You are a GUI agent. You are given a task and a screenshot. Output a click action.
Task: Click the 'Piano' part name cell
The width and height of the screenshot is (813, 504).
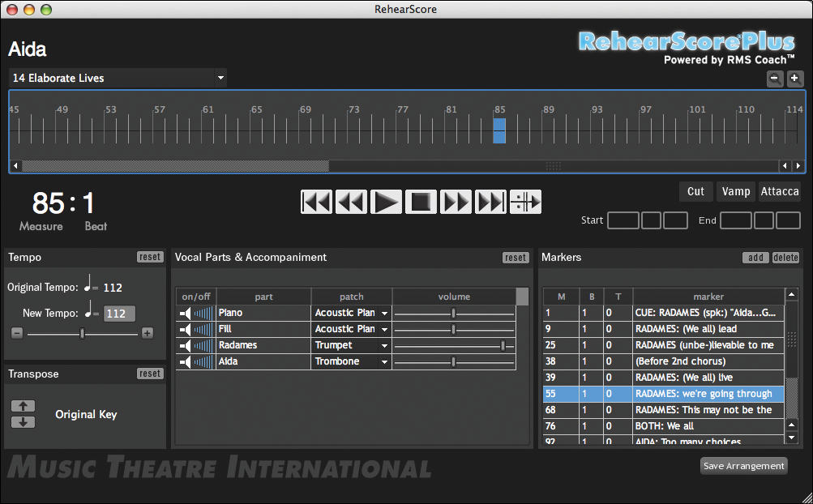click(x=263, y=314)
